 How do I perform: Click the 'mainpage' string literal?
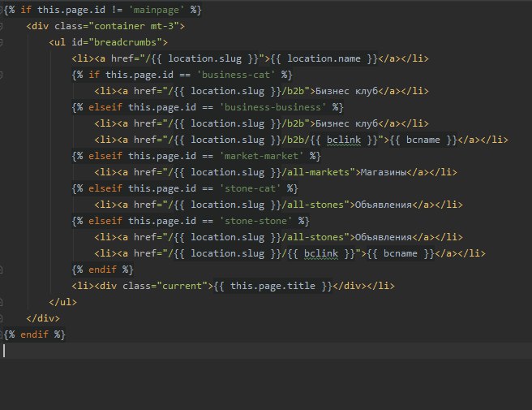point(157,10)
